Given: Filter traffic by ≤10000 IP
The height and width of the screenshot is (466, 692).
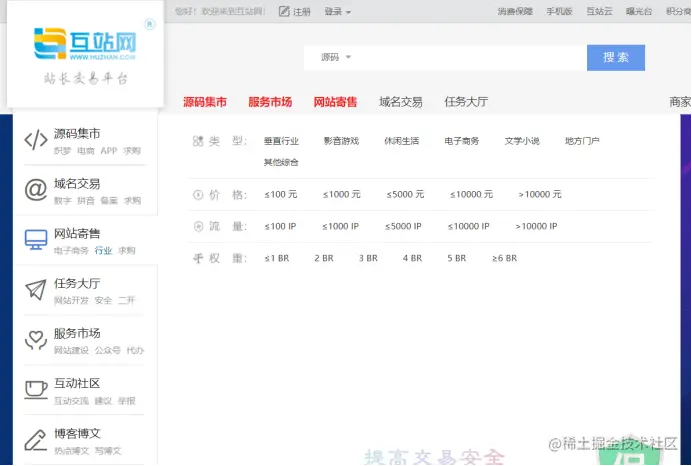Looking at the screenshot, I should click(x=468, y=226).
